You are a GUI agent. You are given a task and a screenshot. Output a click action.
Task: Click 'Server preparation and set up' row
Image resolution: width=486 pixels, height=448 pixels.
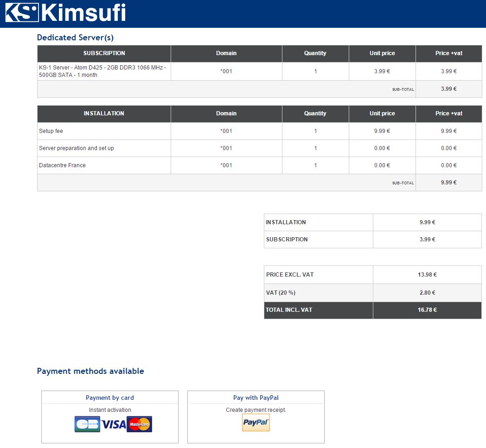pyautogui.click(x=76, y=148)
